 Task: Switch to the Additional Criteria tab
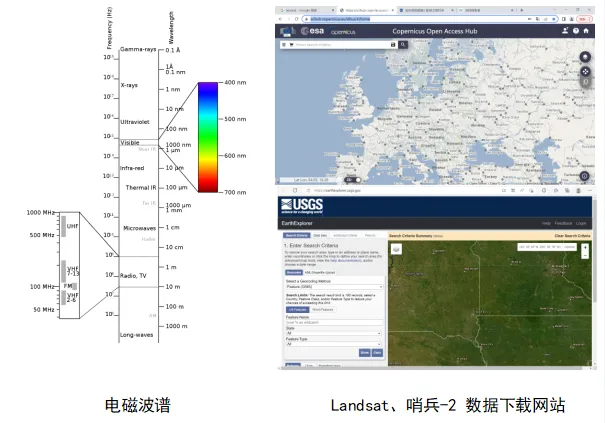pos(345,235)
